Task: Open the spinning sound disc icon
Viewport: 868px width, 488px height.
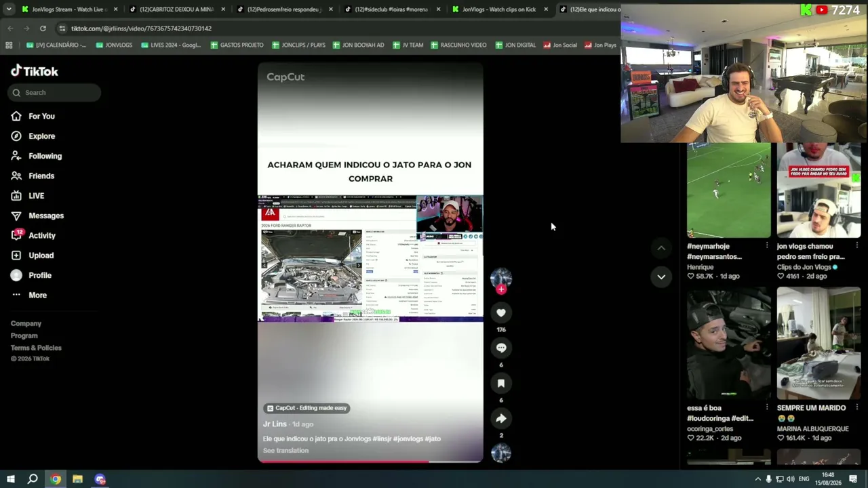Action: (501, 453)
